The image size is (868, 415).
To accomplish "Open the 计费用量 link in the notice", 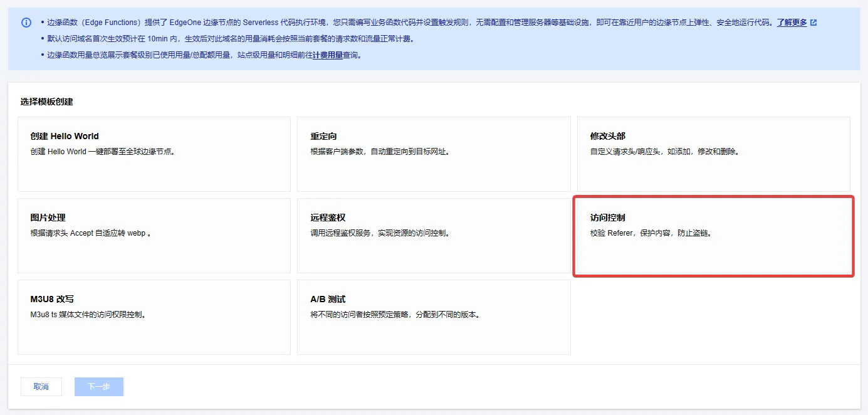I will [x=328, y=55].
